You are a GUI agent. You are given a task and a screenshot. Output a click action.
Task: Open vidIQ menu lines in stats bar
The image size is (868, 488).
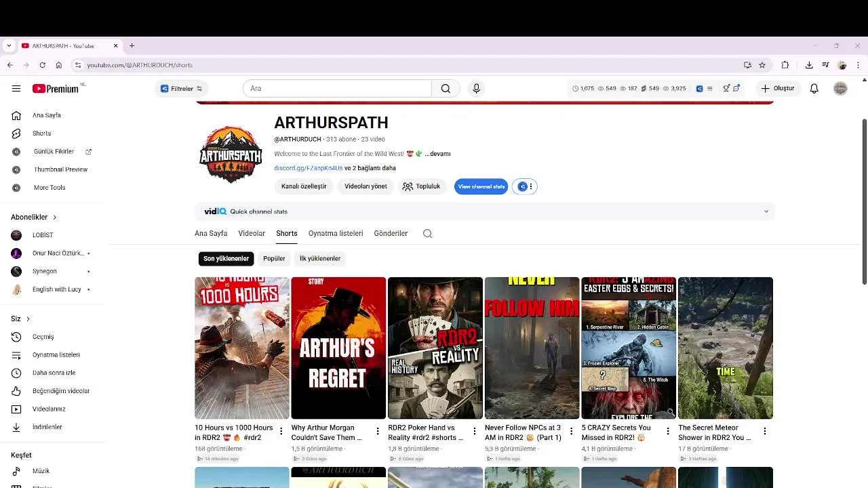click(709, 89)
